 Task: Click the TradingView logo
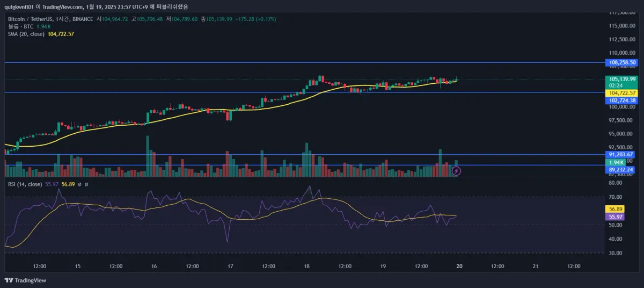click(x=25, y=280)
